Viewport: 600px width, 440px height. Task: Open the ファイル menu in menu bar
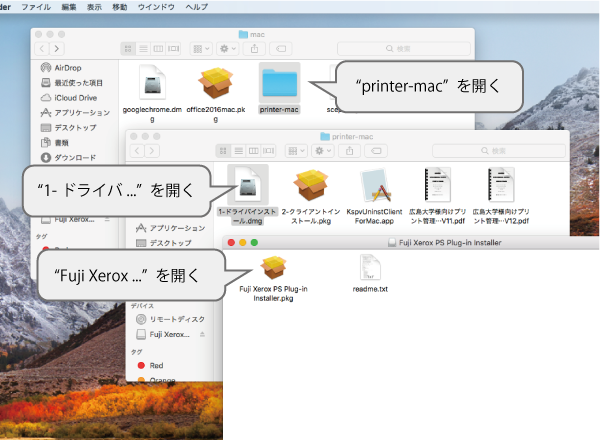coord(36,7)
